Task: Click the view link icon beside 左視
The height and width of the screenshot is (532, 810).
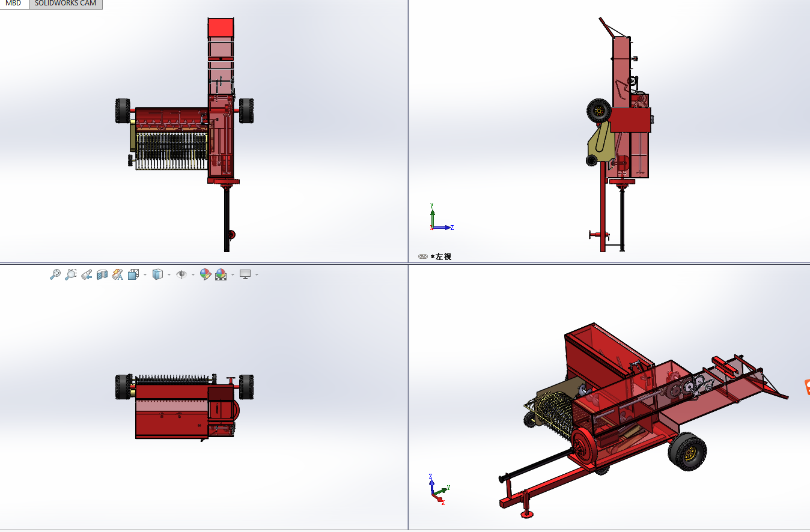Action: click(x=422, y=256)
